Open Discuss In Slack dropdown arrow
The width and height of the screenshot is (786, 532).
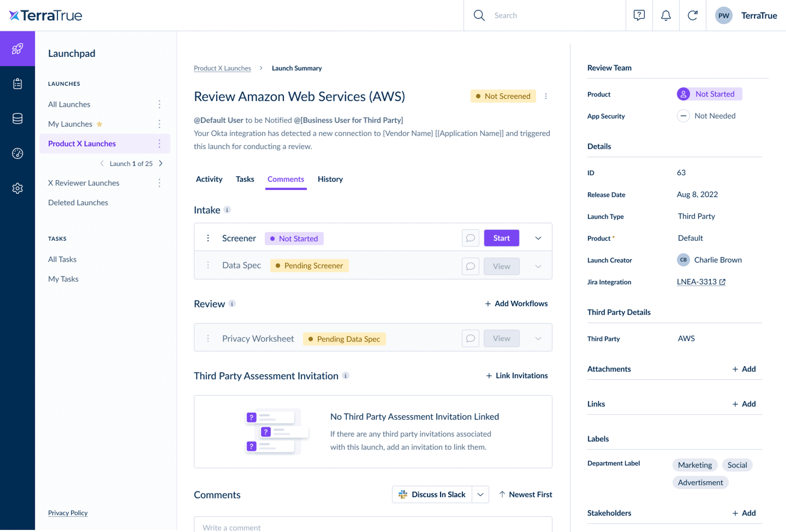click(x=480, y=495)
